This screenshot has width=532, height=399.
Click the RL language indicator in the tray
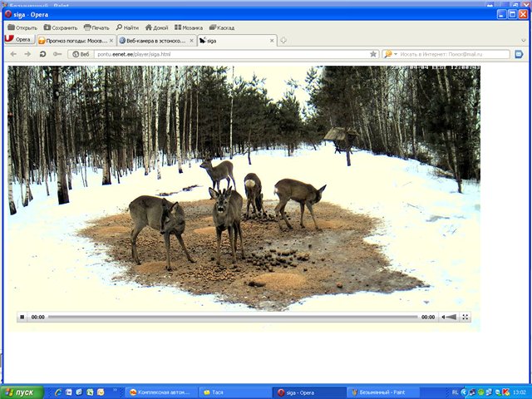(456, 392)
